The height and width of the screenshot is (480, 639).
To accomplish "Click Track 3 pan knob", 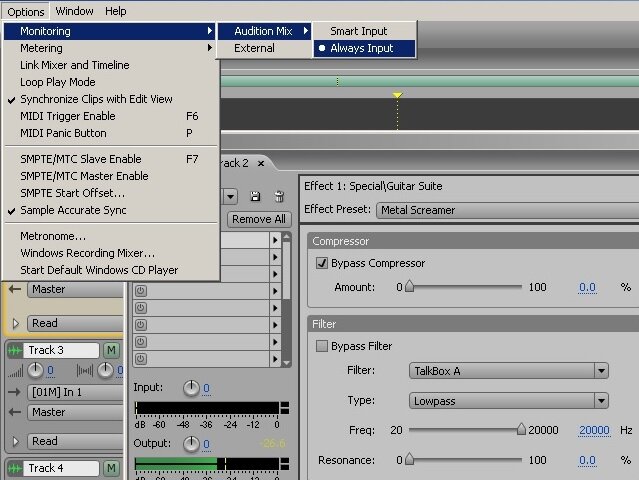I will (106, 370).
